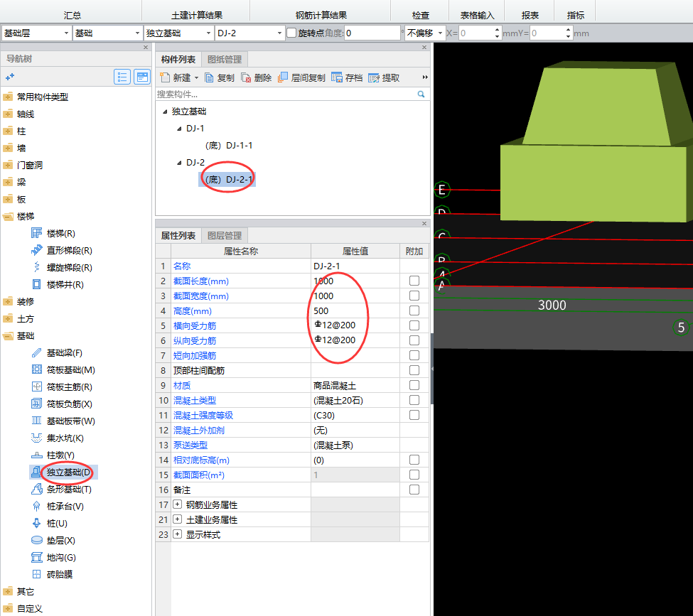
Task: Check 附加 box for 横向受力筋
Action: [x=414, y=325]
